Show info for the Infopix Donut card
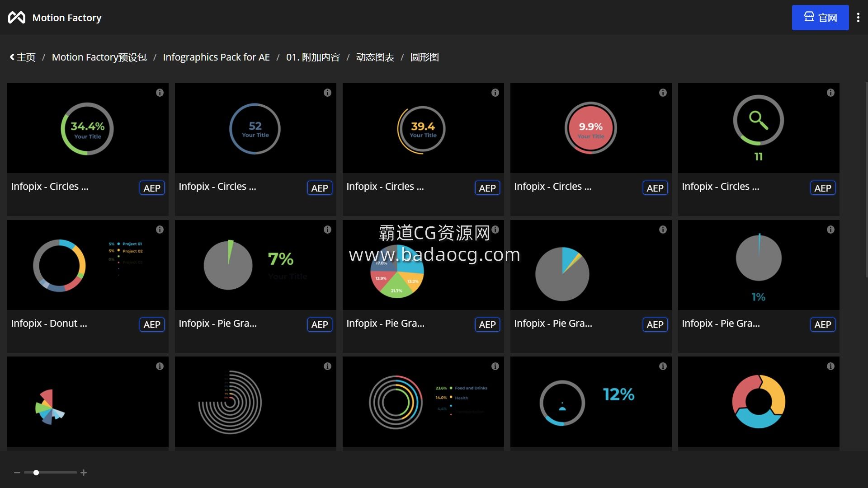 tap(160, 230)
